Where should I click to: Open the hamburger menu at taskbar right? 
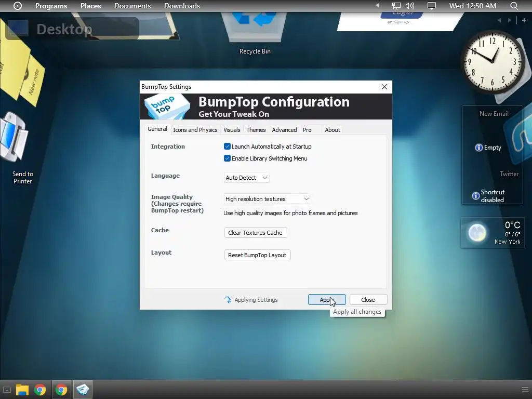(x=525, y=390)
